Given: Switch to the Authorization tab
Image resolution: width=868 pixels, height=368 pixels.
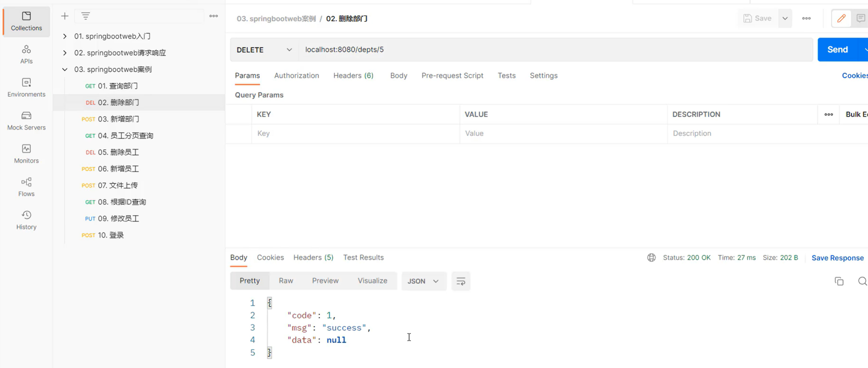Looking at the screenshot, I should (x=296, y=76).
